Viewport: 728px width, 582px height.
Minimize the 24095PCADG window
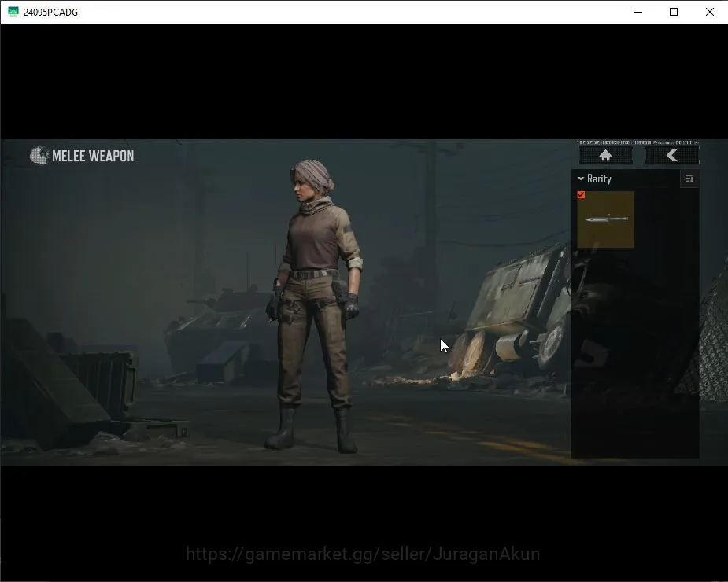coord(638,12)
